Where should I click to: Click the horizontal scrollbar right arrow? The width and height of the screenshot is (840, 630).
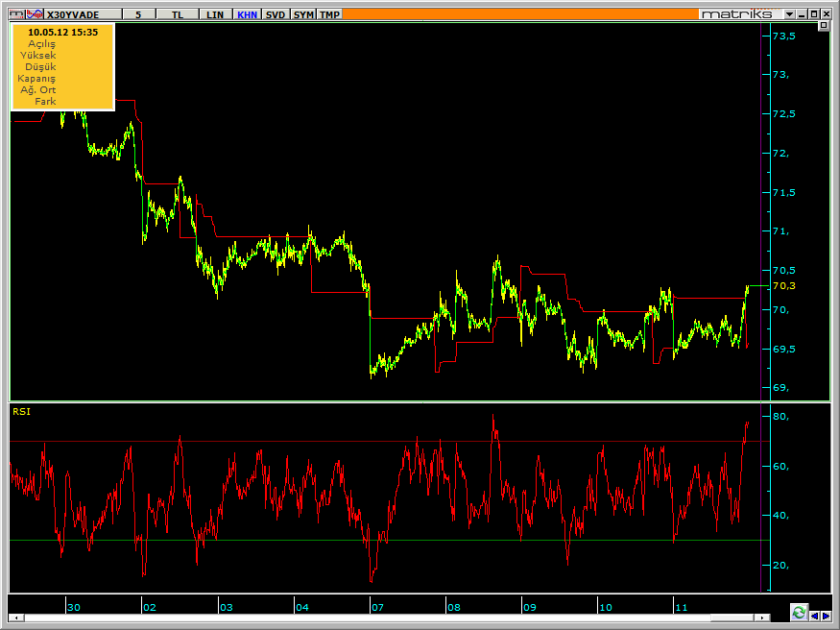pyautogui.click(x=761, y=618)
